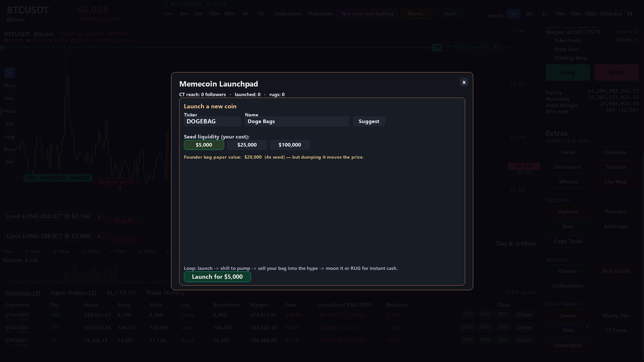Remove the TP 72,969 marker with its x
Image resolution: width=644 pixels, height=362 pixels.
pos(495,47)
